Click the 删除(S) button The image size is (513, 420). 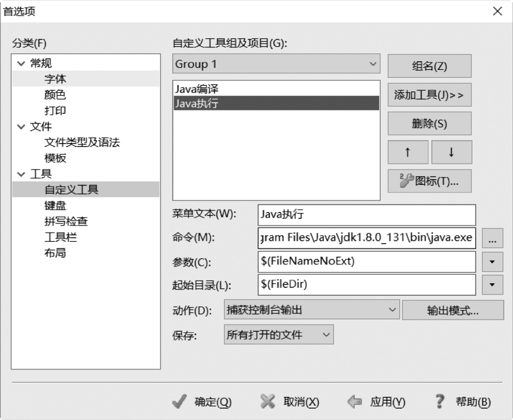[429, 123]
